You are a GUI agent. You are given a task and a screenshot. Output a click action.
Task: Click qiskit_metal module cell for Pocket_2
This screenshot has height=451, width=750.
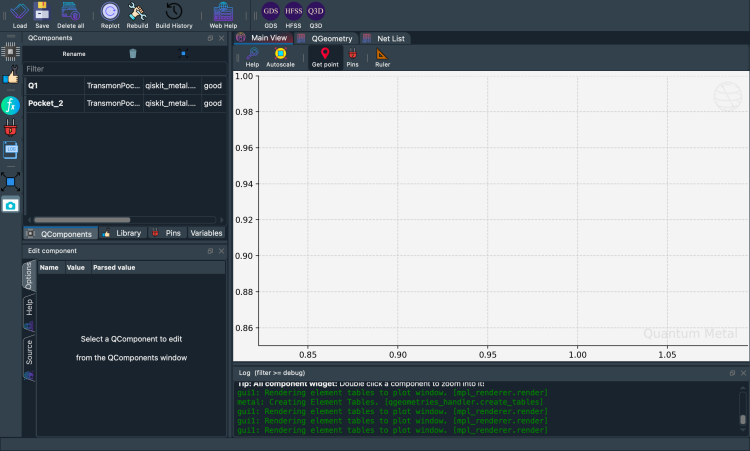pyautogui.click(x=171, y=103)
